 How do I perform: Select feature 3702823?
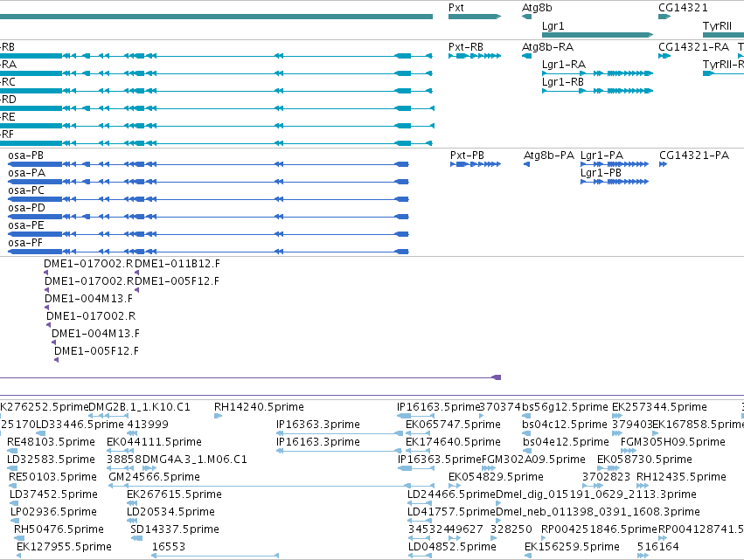pyautogui.click(x=606, y=477)
